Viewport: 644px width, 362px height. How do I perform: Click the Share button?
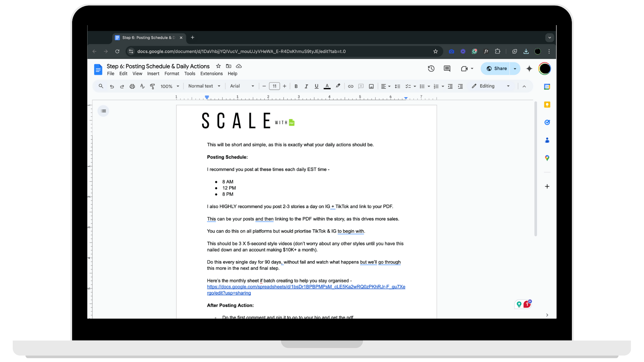click(496, 69)
